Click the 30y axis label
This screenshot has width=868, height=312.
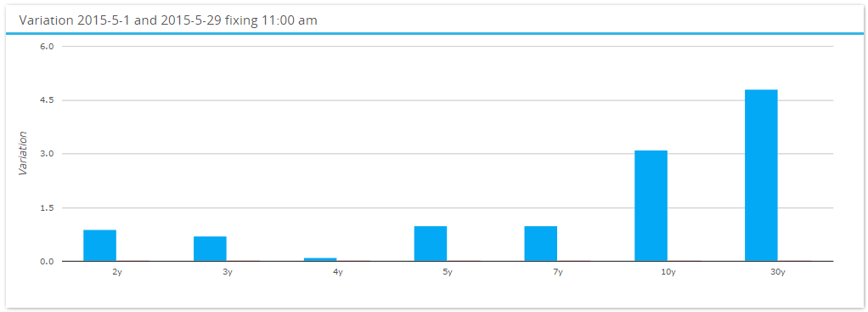(778, 272)
